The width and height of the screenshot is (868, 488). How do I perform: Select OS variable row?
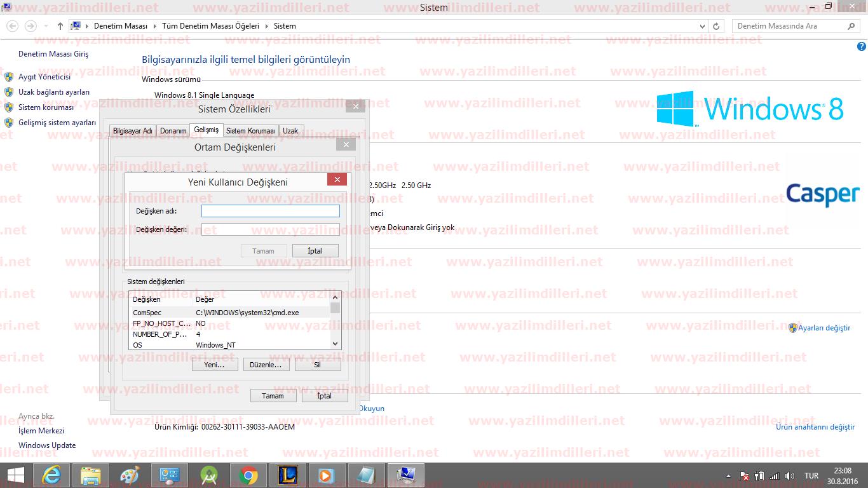pos(229,345)
